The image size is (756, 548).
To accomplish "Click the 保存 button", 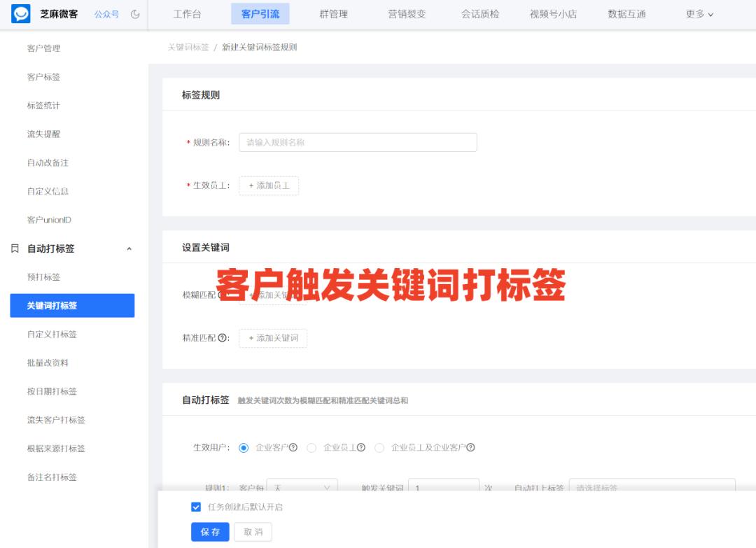I will 209,532.
